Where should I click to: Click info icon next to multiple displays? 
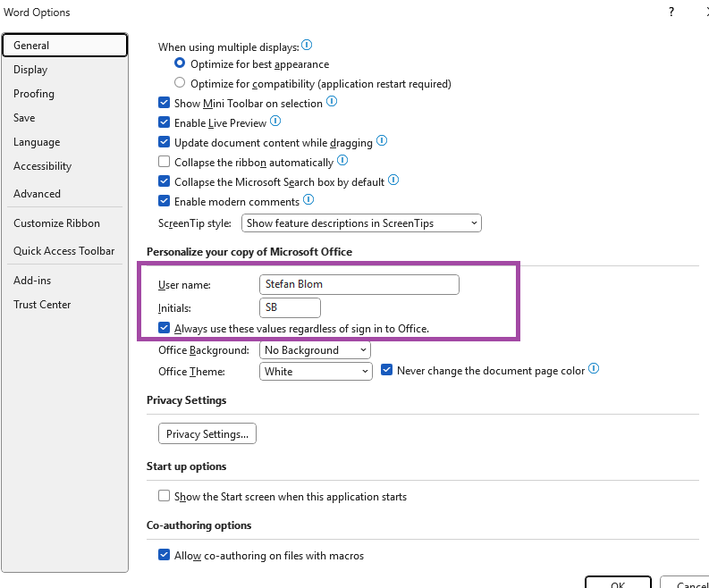coord(307,45)
